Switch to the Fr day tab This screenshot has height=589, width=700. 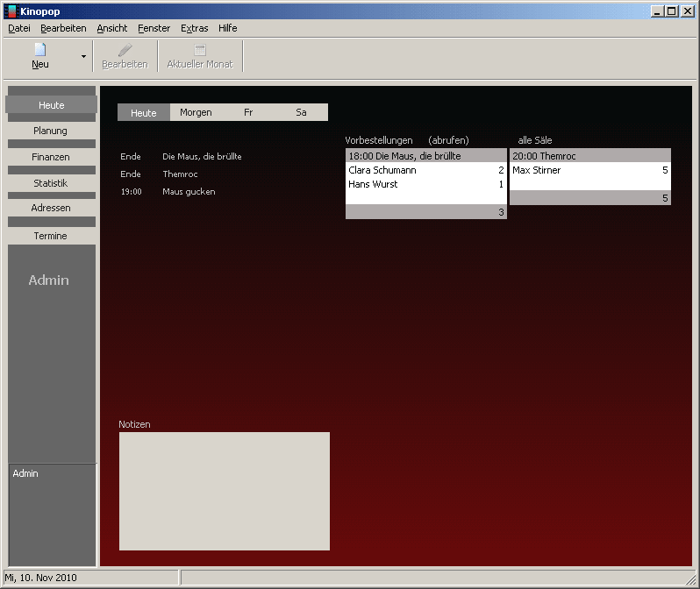pos(248,112)
